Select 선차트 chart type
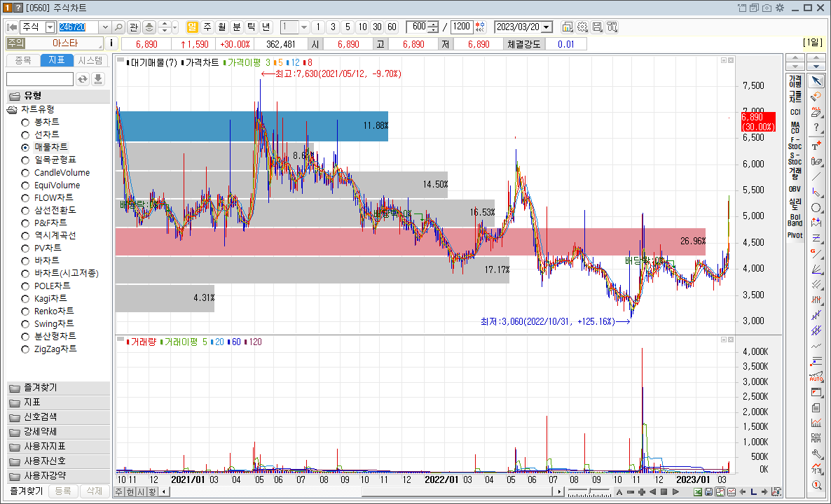Viewport: 831px width, 504px height. coord(25,135)
